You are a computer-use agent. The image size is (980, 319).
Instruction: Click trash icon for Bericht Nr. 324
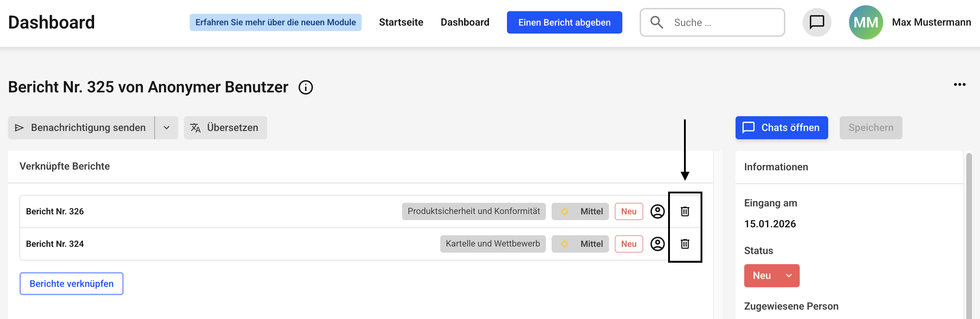[x=684, y=244]
